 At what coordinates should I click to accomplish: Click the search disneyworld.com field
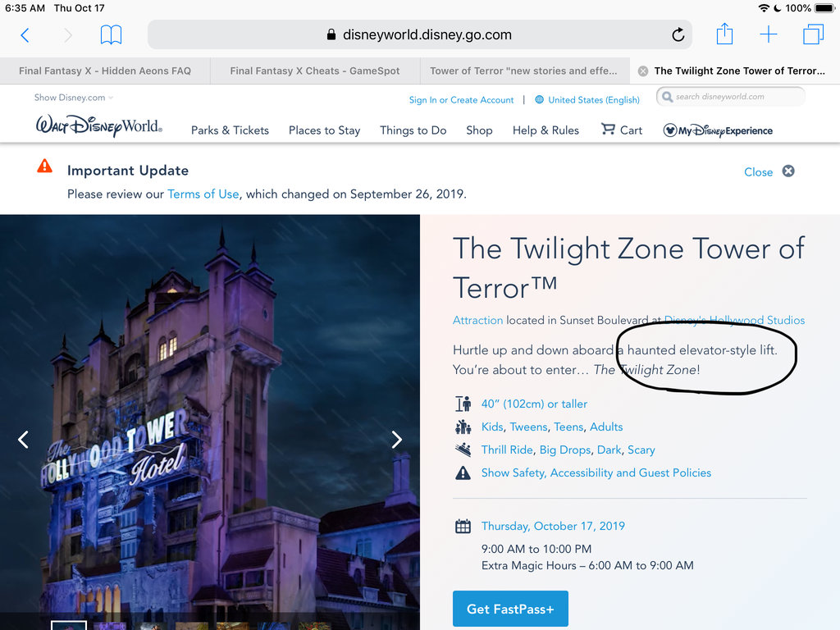[730, 97]
